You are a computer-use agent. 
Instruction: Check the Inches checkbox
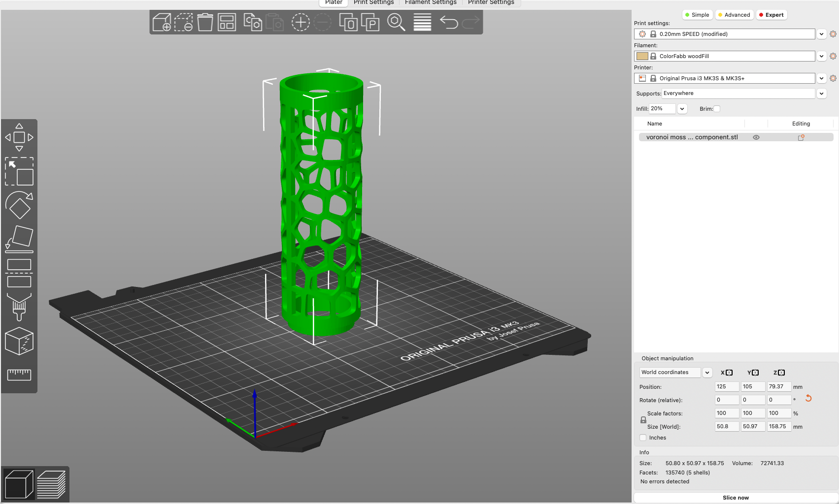coord(643,438)
